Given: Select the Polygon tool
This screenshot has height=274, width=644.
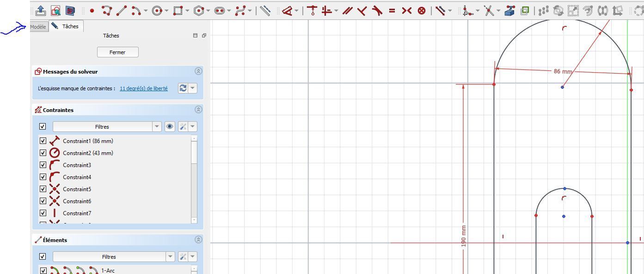Looking at the screenshot, I should point(199,10).
